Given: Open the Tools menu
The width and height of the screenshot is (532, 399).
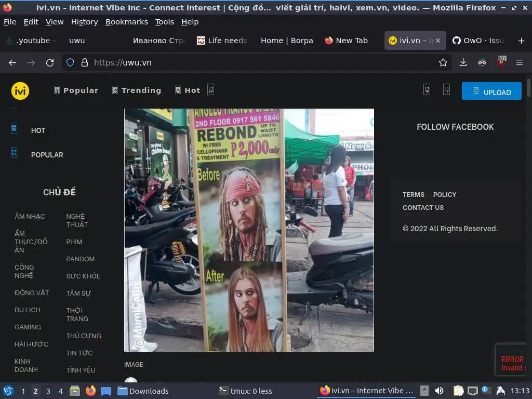Looking at the screenshot, I should (x=165, y=22).
